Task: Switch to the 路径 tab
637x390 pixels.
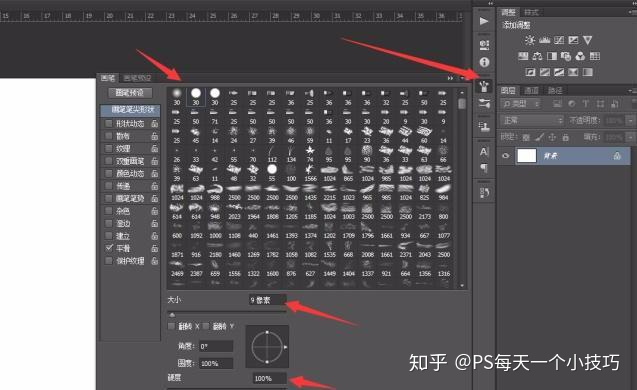Action: coord(555,90)
